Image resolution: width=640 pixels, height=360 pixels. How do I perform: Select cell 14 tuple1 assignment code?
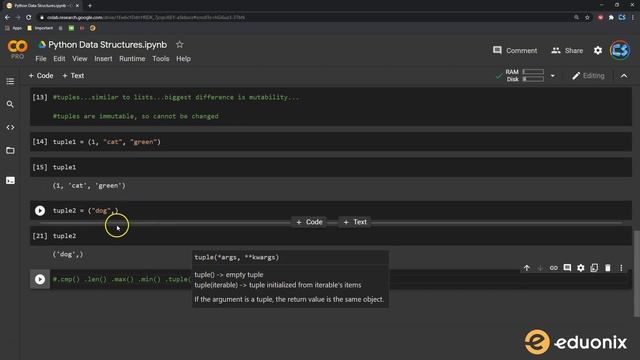[107, 142]
